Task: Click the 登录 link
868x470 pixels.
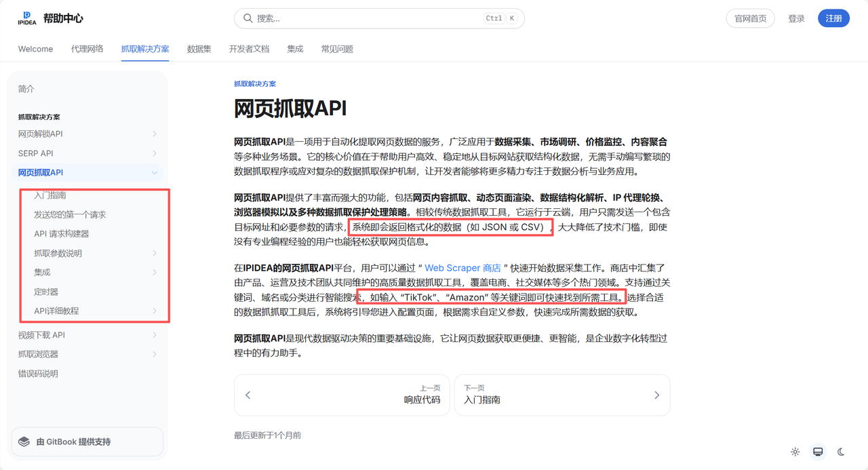Action: point(796,18)
